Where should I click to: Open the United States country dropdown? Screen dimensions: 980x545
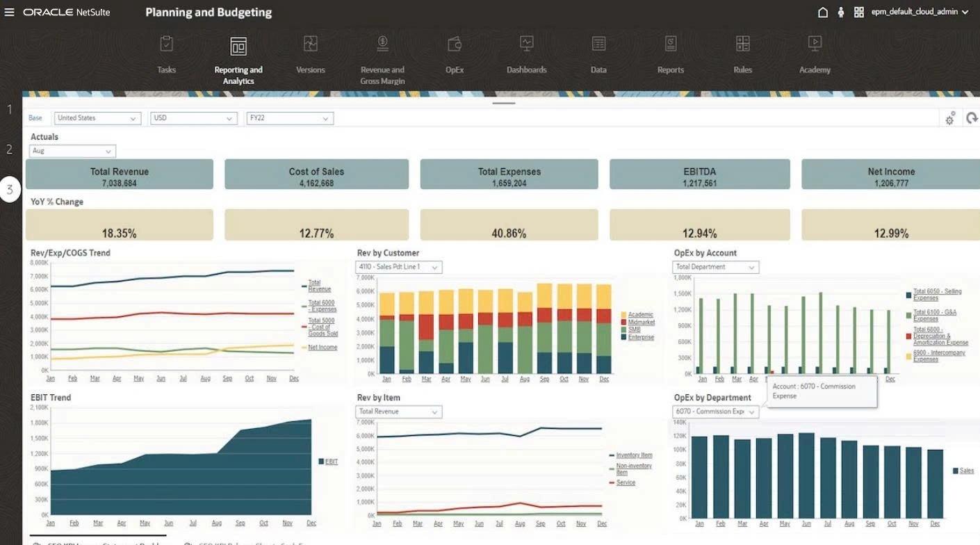(x=97, y=118)
